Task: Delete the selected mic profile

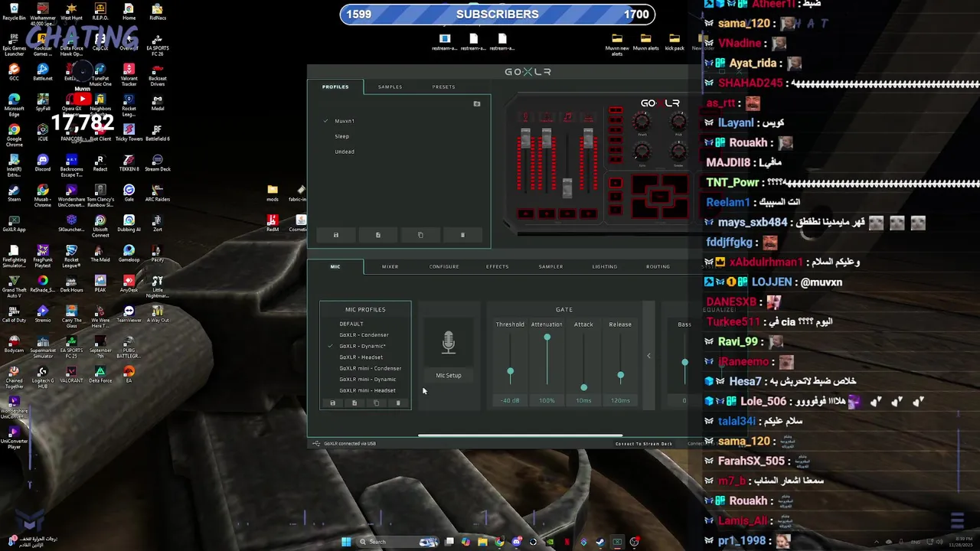Action: (398, 403)
